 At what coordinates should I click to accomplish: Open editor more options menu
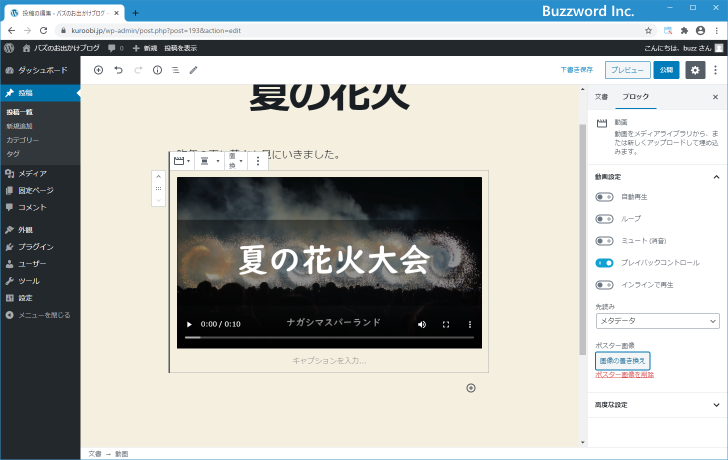[715, 70]
